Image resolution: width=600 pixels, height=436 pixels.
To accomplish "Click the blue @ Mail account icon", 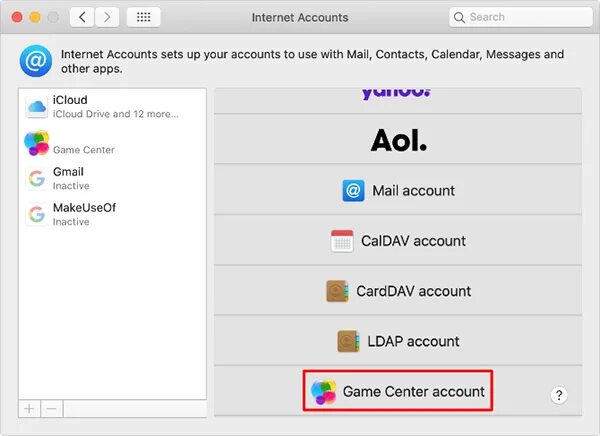I will tap(353, 190).
